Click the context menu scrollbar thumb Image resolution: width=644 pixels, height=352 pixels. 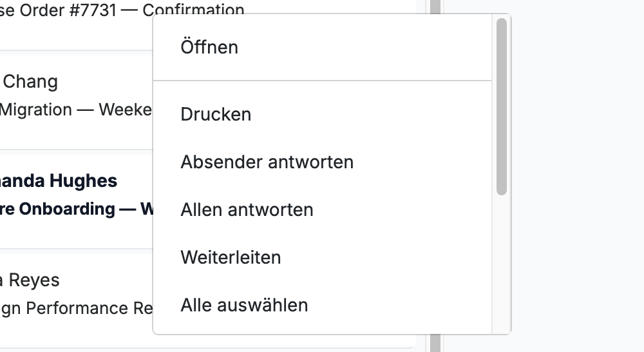coord(502,106)
